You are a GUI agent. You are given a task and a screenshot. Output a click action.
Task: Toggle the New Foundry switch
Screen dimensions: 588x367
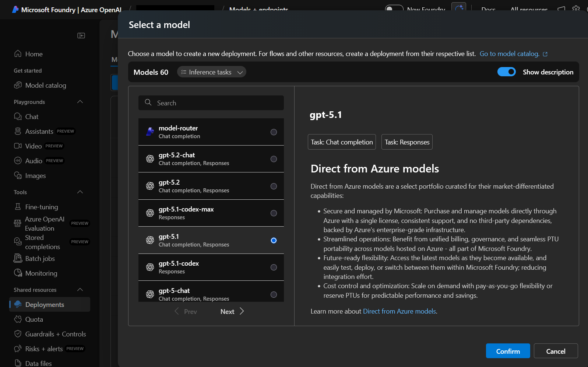click(394, 9)
